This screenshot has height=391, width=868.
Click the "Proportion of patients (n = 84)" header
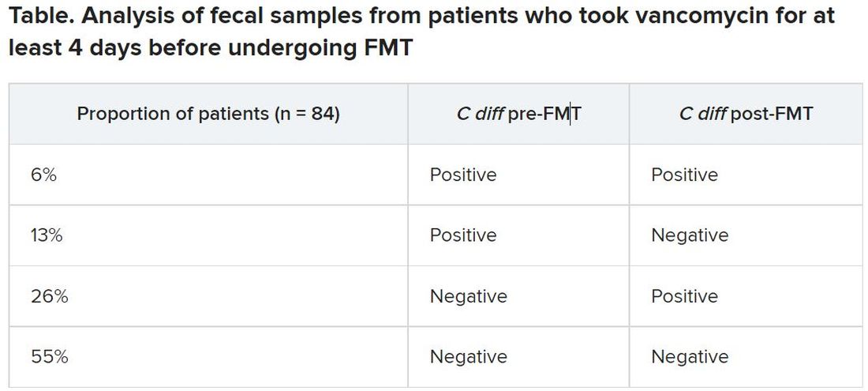tap(208, 114)
